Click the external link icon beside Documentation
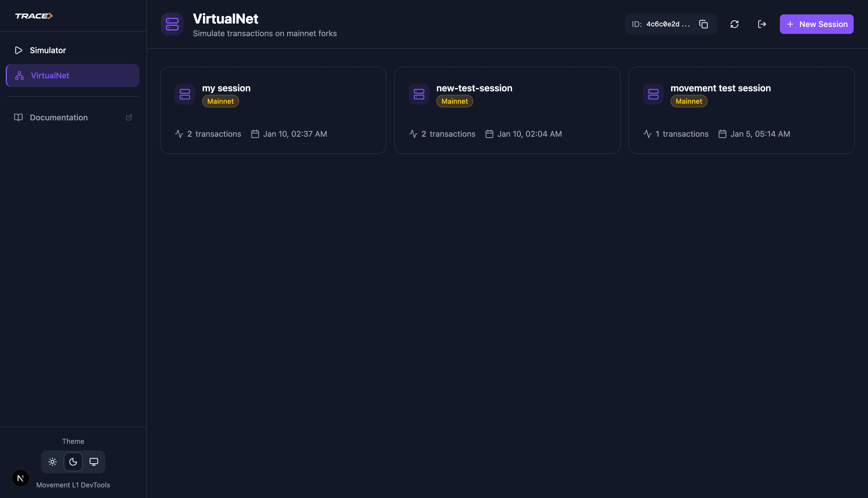 (129, 117)
